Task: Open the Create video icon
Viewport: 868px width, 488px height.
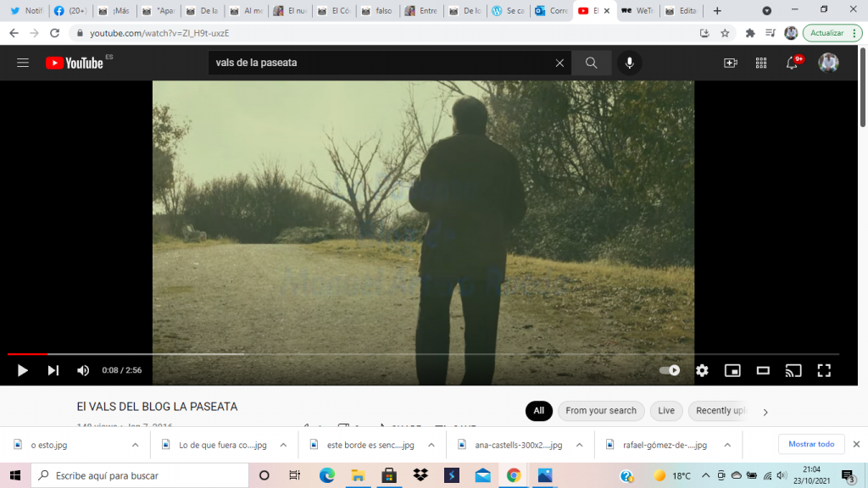Action: coord(731,63)
